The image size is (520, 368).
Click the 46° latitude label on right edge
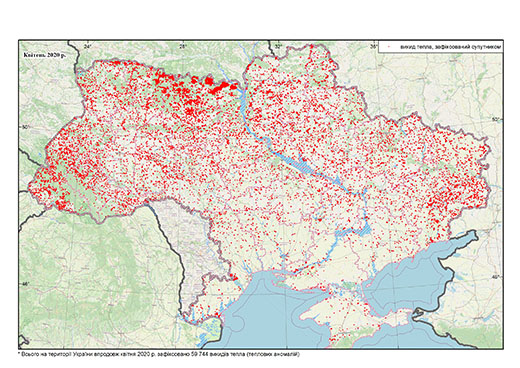click(x=496, y=277)
